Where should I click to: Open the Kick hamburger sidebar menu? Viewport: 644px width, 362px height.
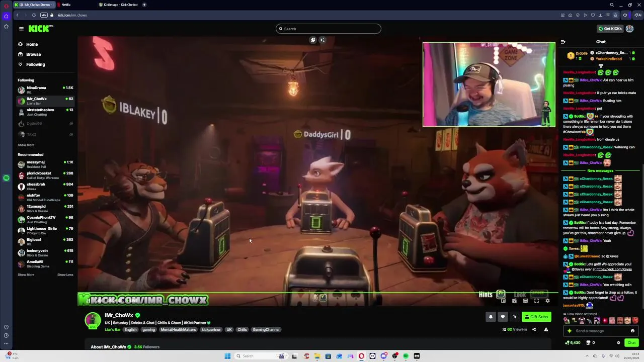point(21,29)
